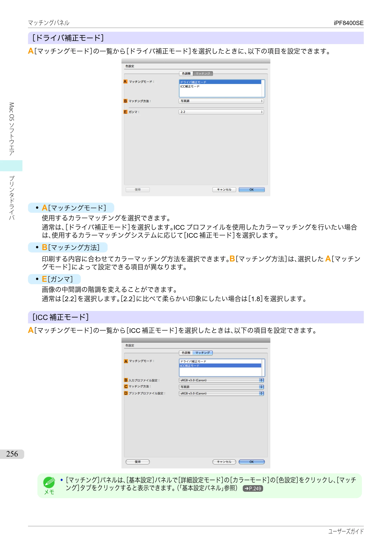Switch to 色調整 tab in upper dialog
Screen dimensions: 392x554
(186, 74)
